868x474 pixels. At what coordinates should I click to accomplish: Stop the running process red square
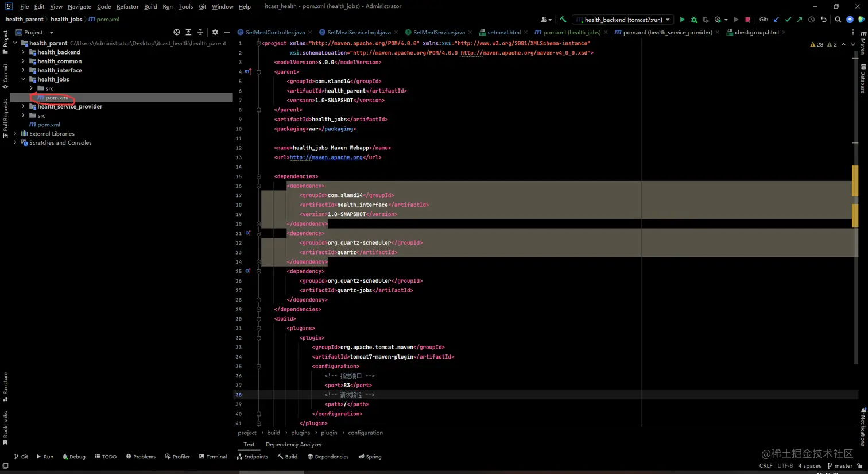click(x=747, y=20)
